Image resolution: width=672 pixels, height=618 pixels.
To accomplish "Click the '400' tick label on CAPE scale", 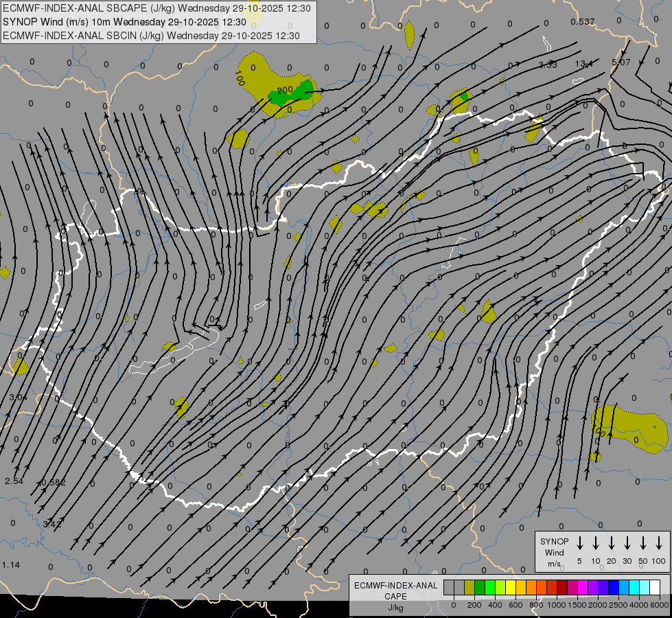I will point(495,605).
